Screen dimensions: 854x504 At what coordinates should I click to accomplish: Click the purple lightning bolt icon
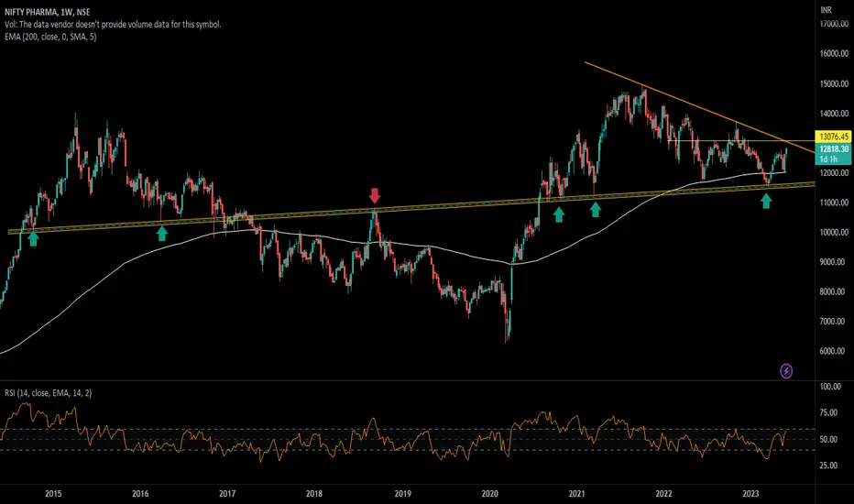(x=786, y=371)
